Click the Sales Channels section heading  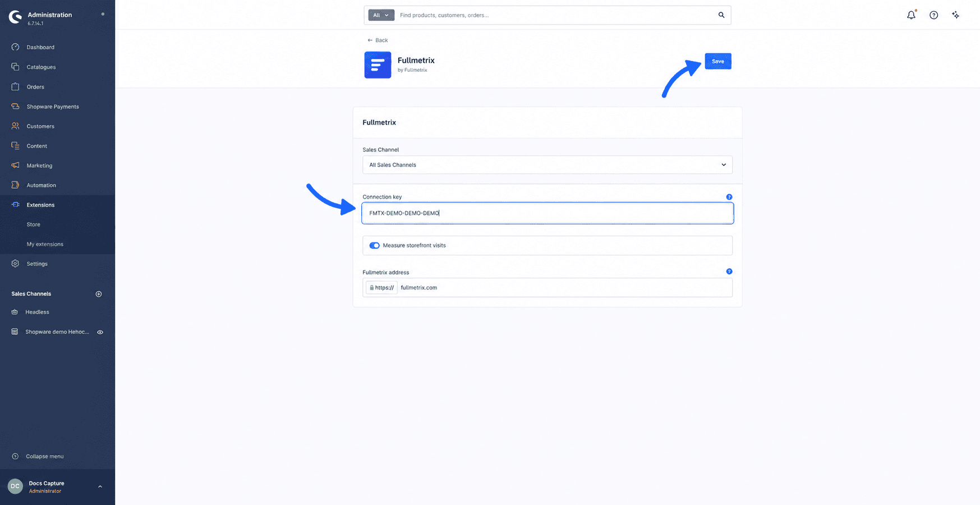[31, 294]
